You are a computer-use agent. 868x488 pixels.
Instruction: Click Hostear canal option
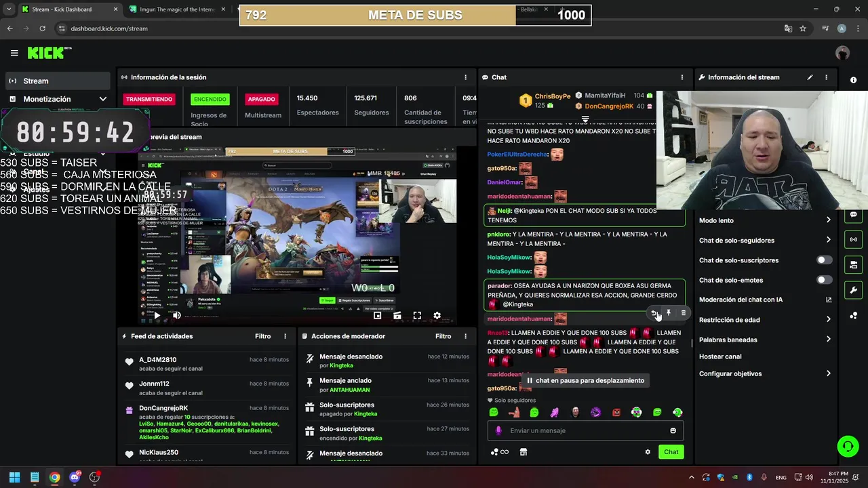tap(720, 357)
